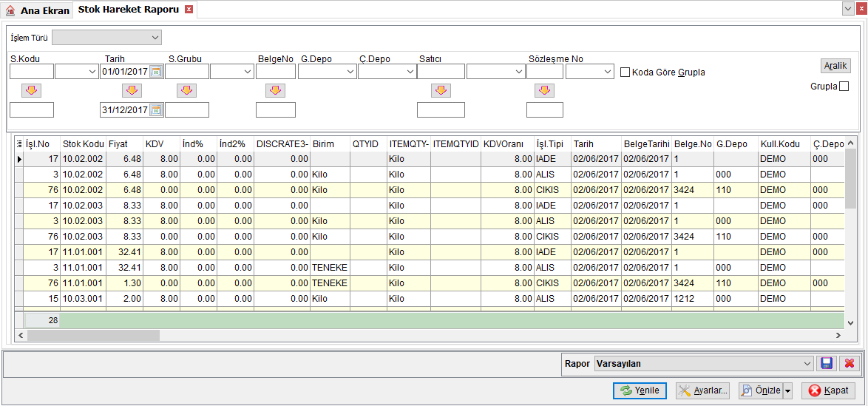Click the home icon of Ana Ekran tab

10,10
